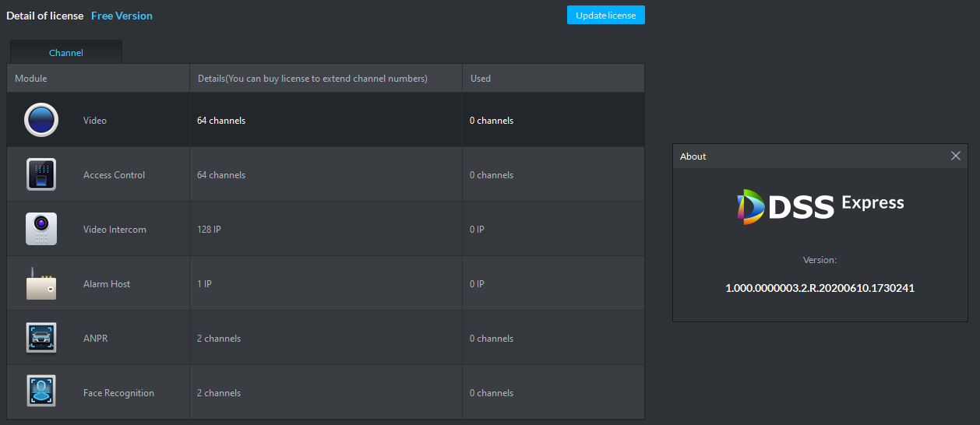The height and width of the screenshot is (425, 980).
Task: Click the Video module camera icon
Action: (x=41, y=120)
